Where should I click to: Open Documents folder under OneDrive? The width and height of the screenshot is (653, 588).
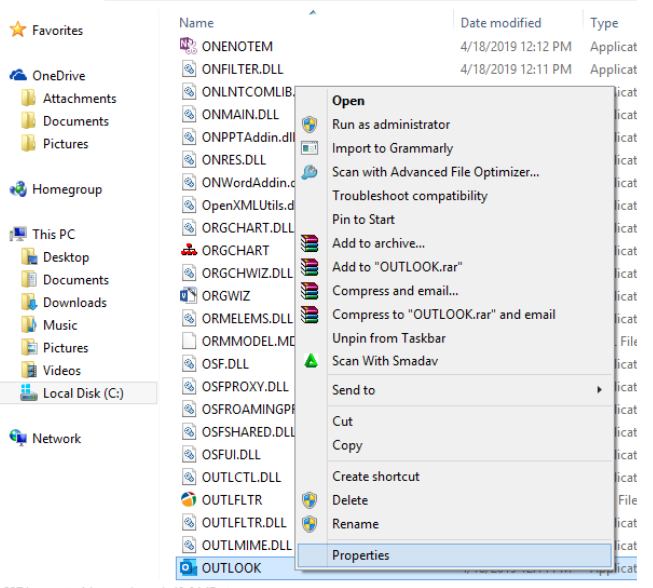(76, 121)
